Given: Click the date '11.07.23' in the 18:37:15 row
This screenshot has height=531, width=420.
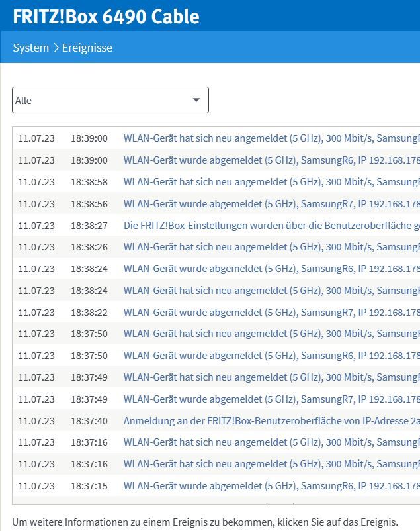Looking at the screenshot, I should click(36, 486).
